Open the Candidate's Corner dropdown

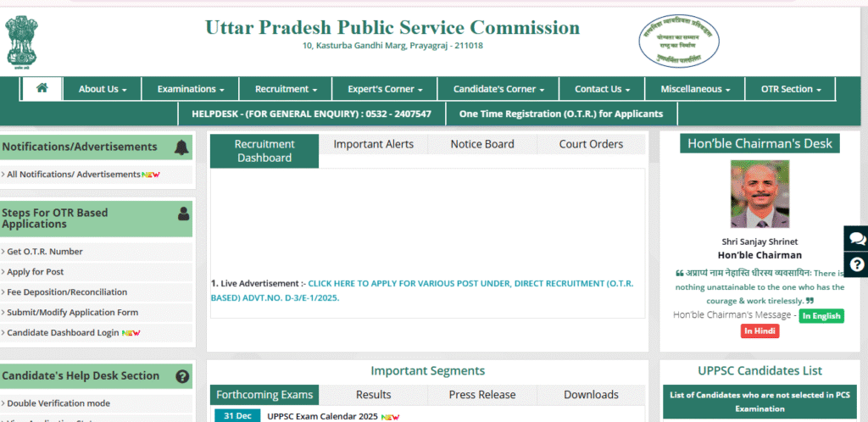[498, 89]
